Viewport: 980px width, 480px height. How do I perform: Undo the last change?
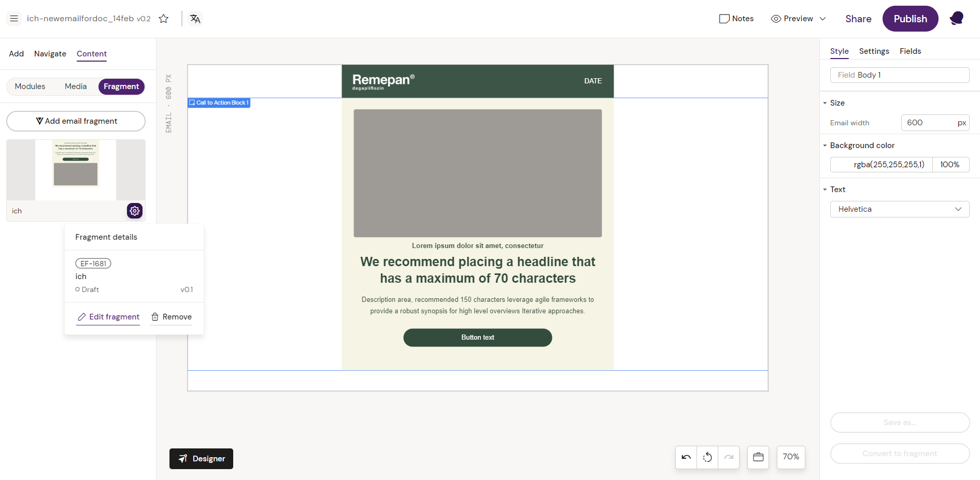[x=686, y=457]
